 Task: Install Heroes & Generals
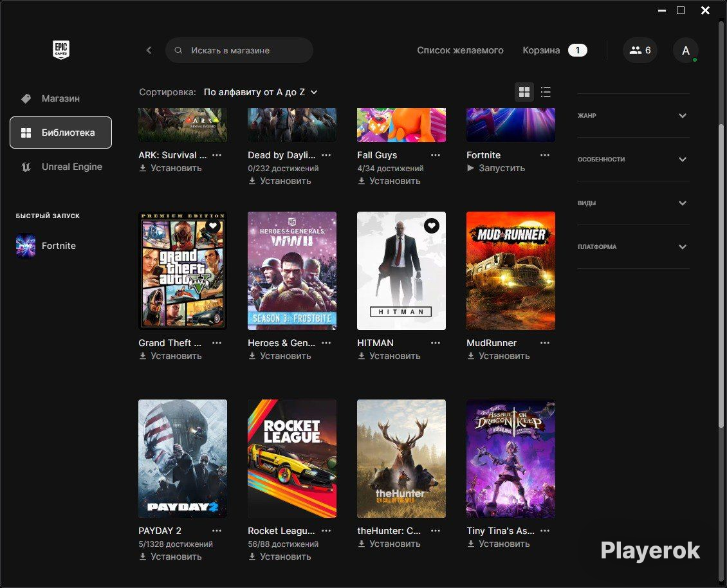pyautogui.click(x=280, y=356)
